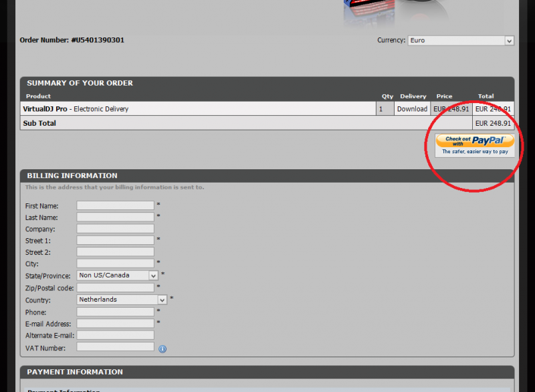This screenshot has width=535, height=392.
Task: Click the VAT Number info icon
Action: click(x=163, y=349)
